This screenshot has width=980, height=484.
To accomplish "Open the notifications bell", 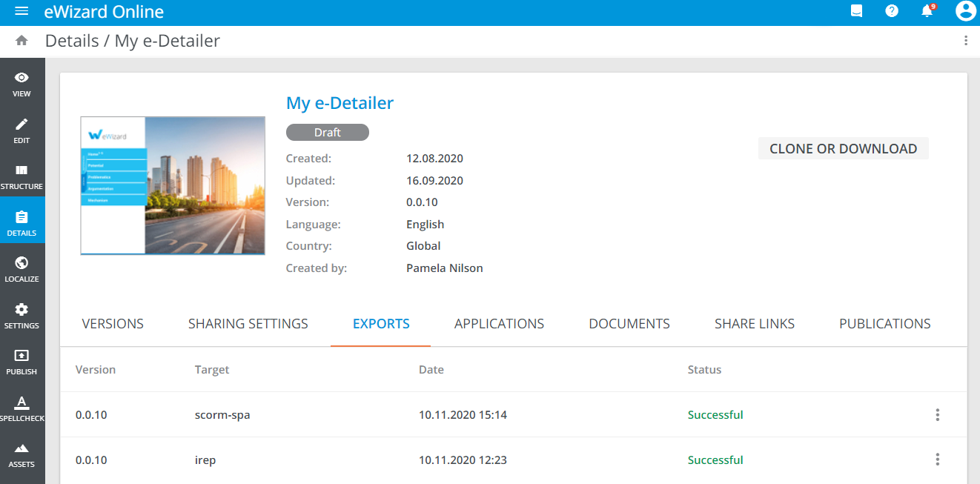I will (927, 11).
